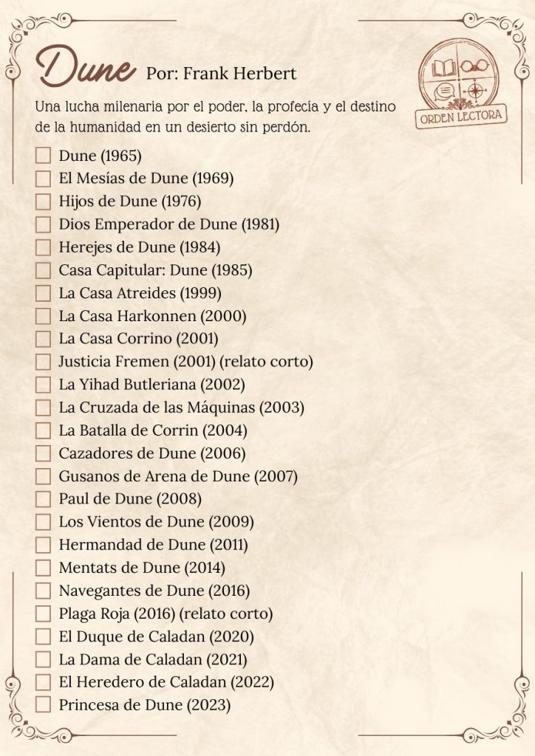The width and height of the screenshot is (535, 756).
Task: Click the compass icon in the logo
Action: [x=474, y=92]
